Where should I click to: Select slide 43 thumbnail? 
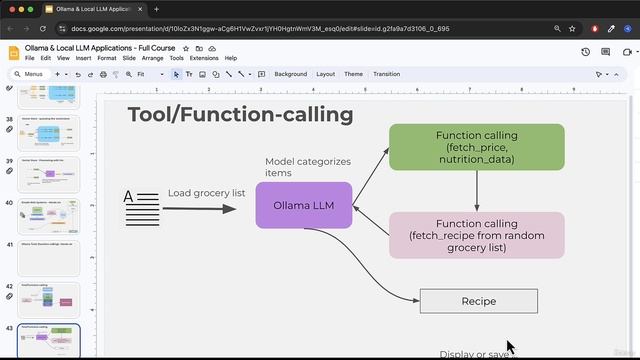49,341
